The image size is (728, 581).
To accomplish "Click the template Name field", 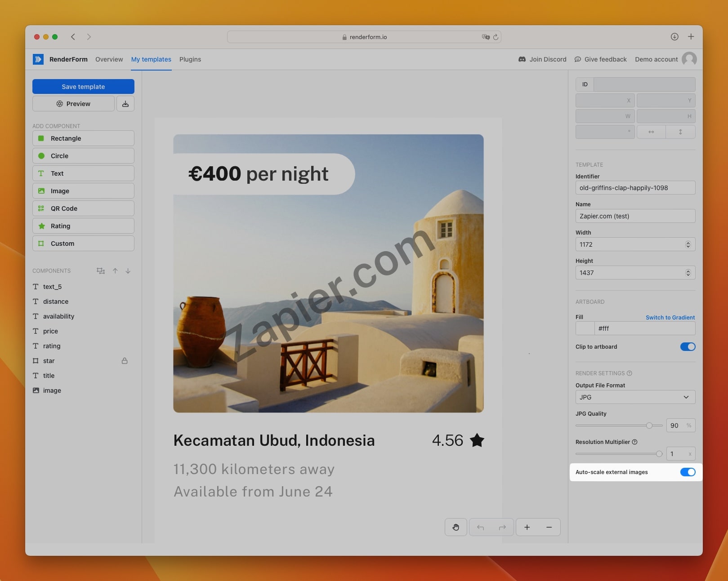I will point(635,216).
